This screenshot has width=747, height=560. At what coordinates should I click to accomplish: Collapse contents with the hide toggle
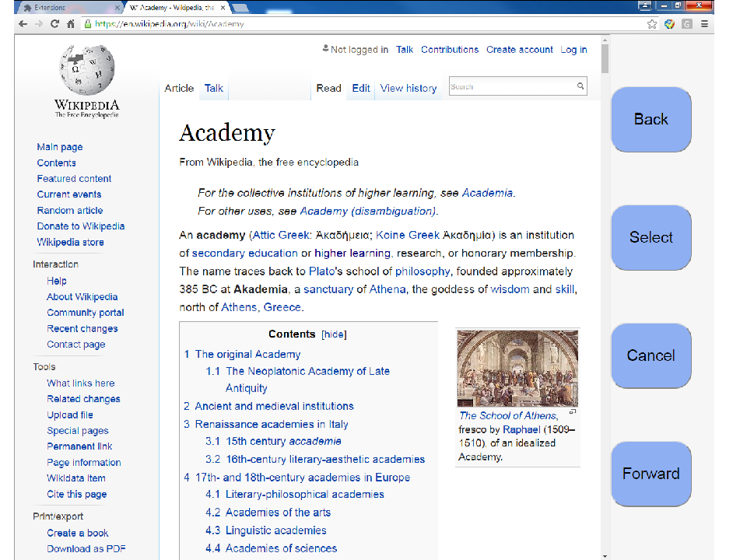[x=334, y=334]
